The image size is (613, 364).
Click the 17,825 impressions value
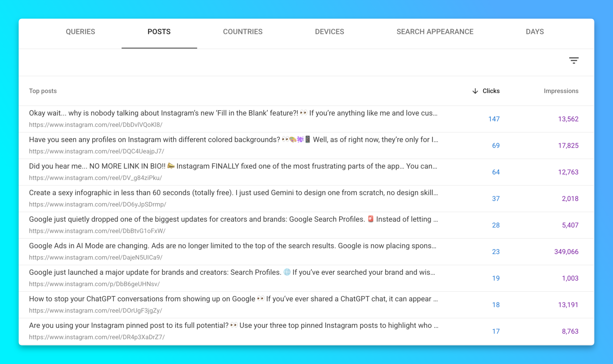click(x=568, y=145)
